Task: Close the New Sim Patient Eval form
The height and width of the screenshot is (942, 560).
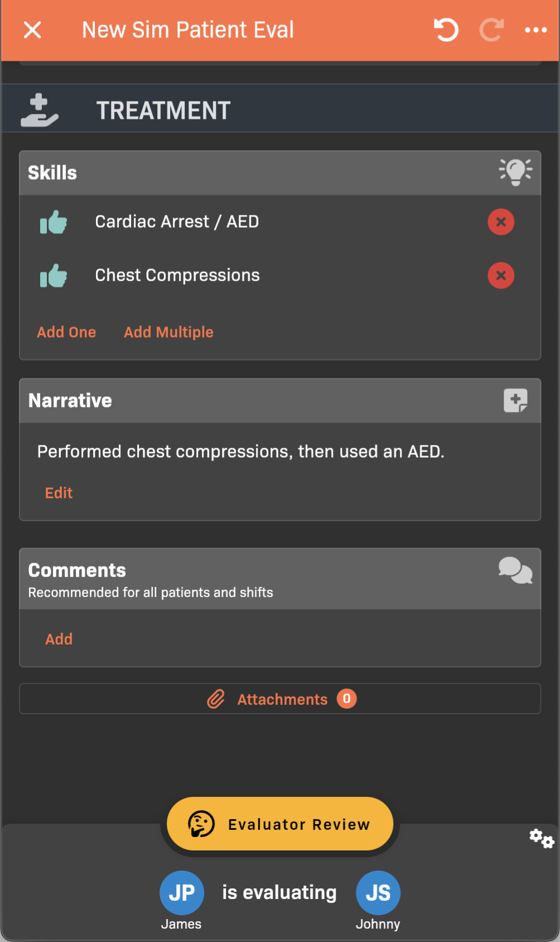Action: [x=32, y=30]
